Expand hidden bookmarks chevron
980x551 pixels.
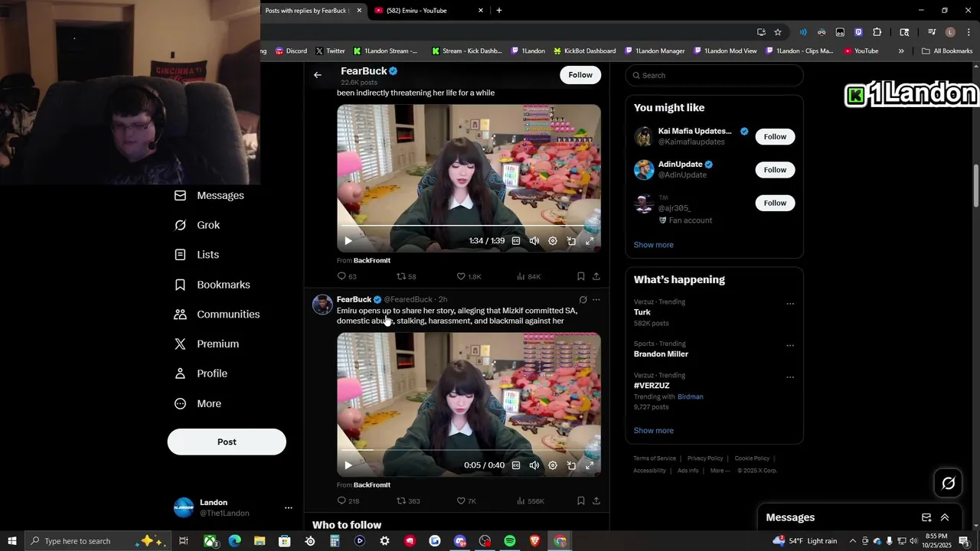pos(901,51)
